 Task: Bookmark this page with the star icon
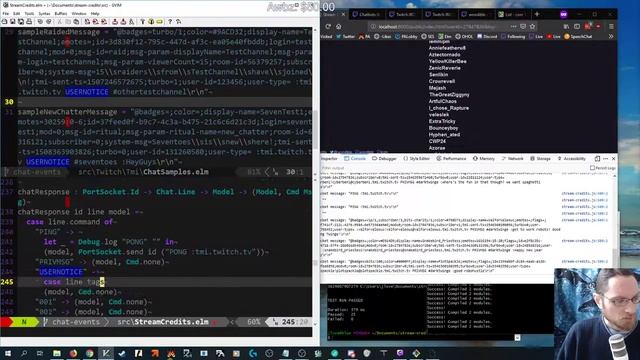pos(532,26)
